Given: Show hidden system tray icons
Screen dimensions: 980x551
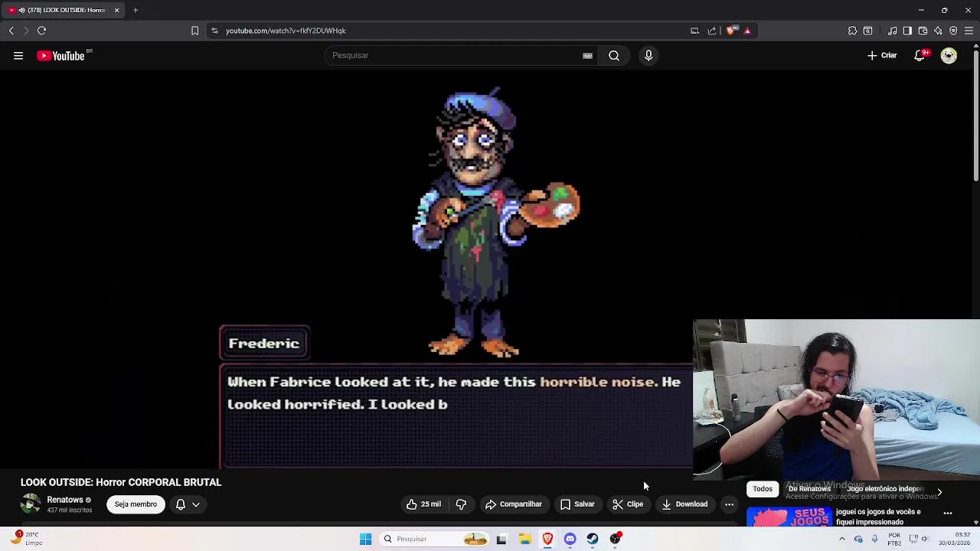Looking at the screenshot, I should click(841, 539).
